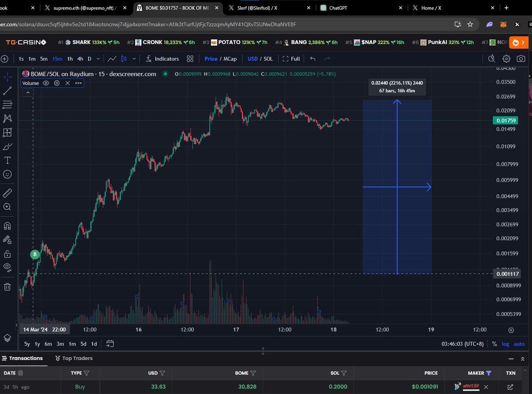
Task: Toggle auto scale mode
Action: point(519,344)
